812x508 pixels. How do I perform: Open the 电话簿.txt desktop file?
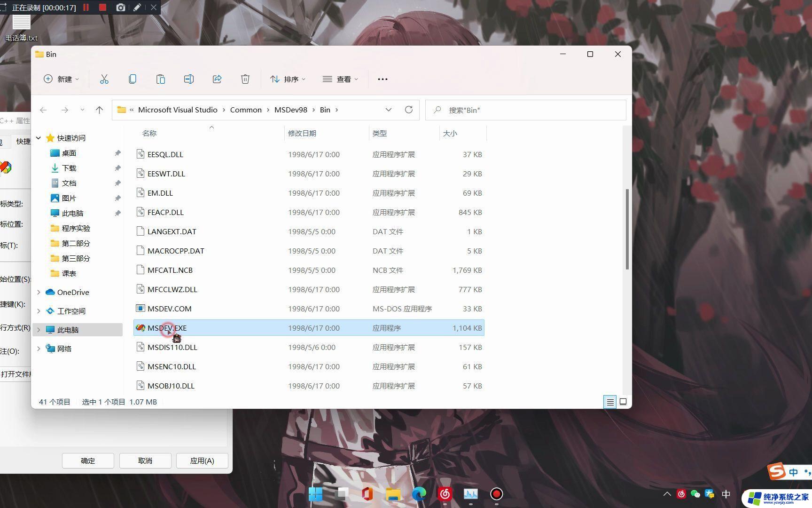point(21,28)
